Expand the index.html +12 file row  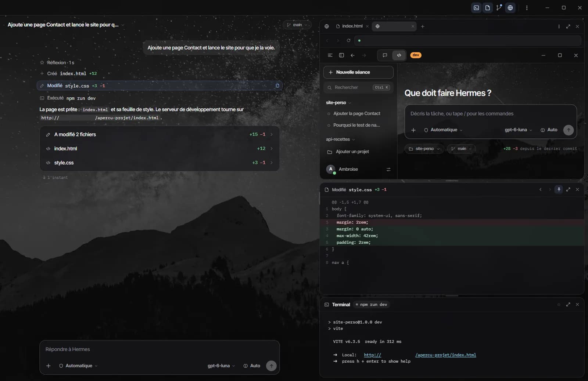[x=159, y=149]
